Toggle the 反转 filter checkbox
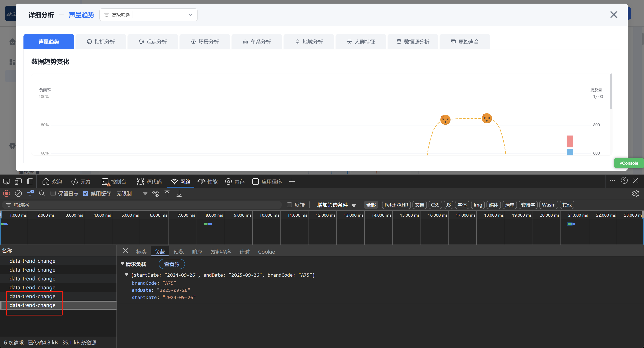This screenshot has width=644, height=348. [x=289, y=205]
